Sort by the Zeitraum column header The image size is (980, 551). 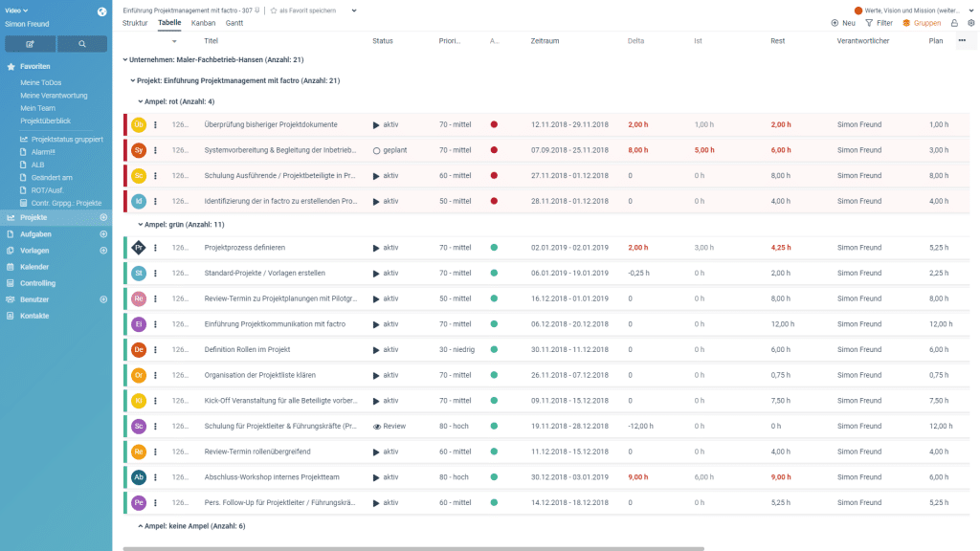545,40
